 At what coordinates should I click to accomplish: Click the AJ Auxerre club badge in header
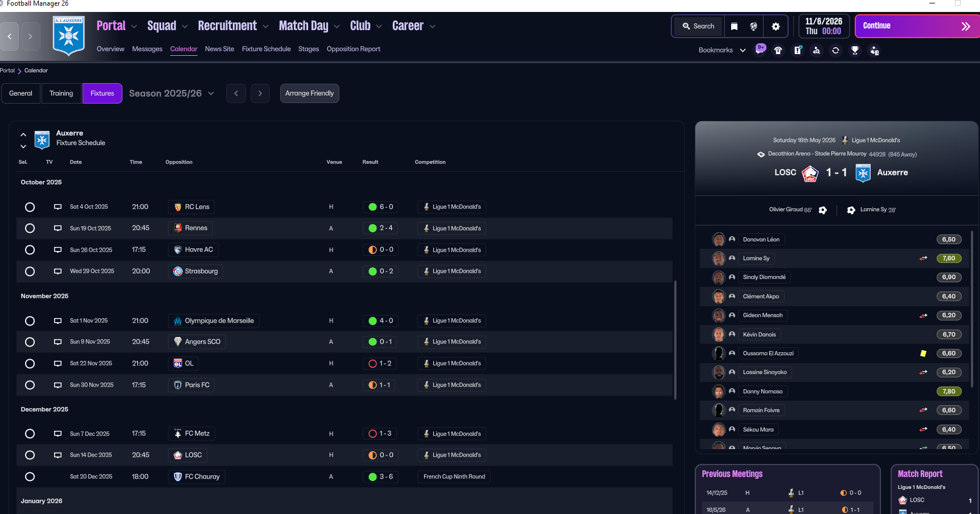[69, 35]
